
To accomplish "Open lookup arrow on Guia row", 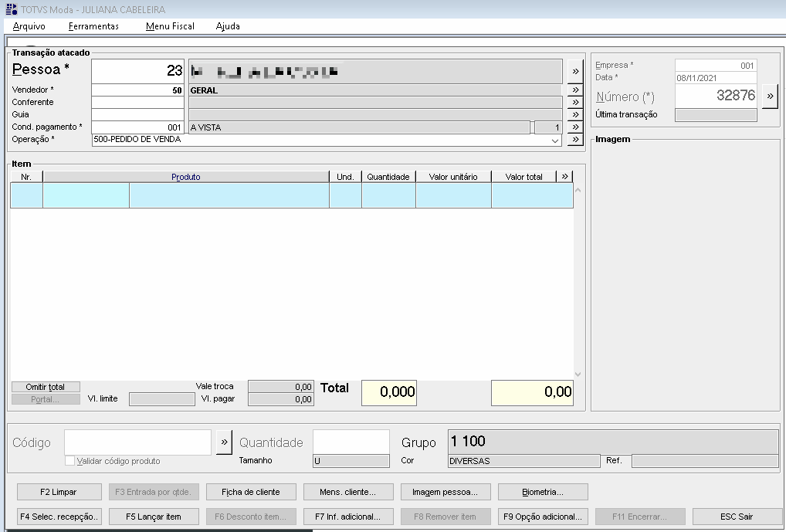I will click(575, 115).
